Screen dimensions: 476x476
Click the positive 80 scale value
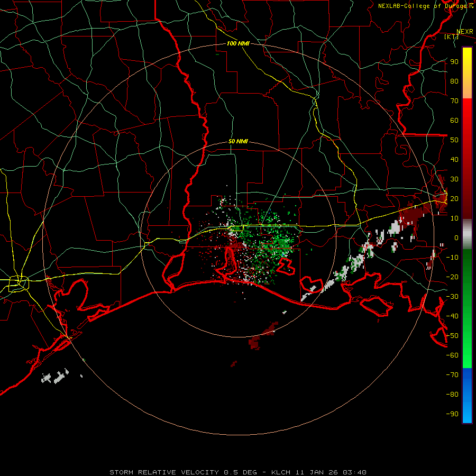pyautogui.click(x=454, y=81)
